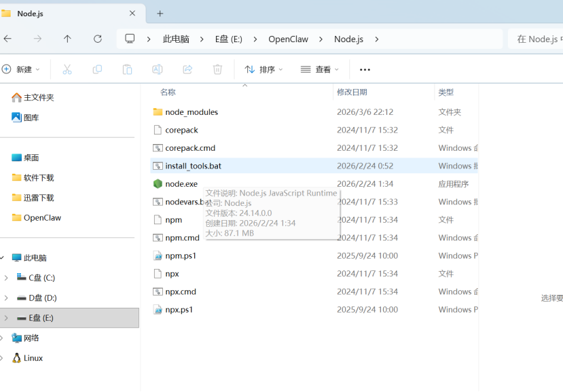Go up one folder level
Image resolution: width=563 pixels, height=392 pixels.
[67, 39]
